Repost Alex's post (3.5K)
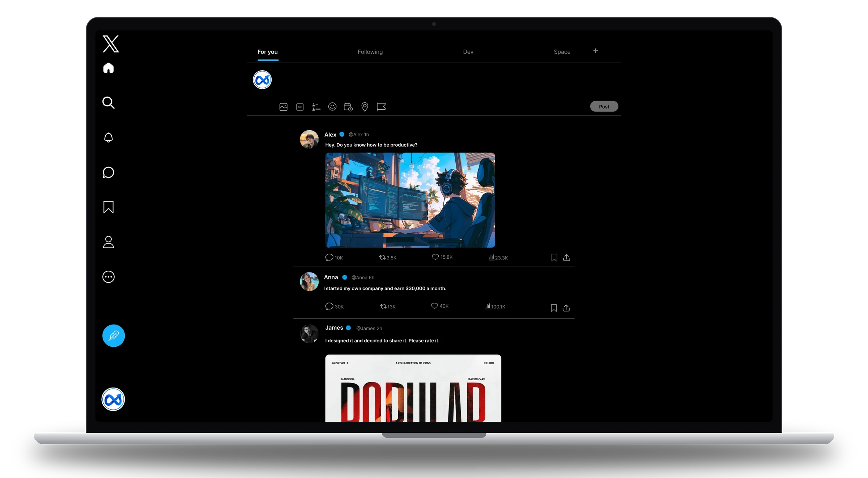The width and height of the screenshot is (868, 478). click(388, 258)
